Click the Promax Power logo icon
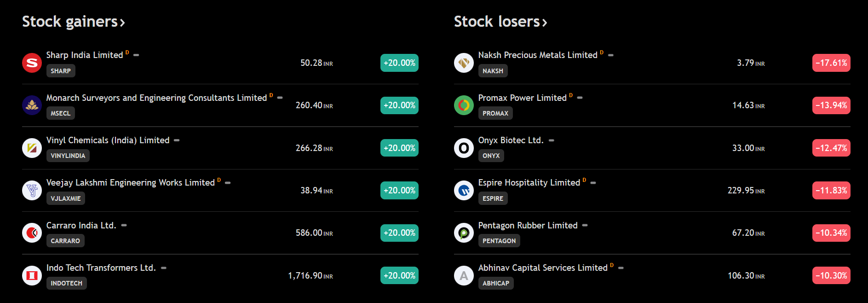 (464, 105)
